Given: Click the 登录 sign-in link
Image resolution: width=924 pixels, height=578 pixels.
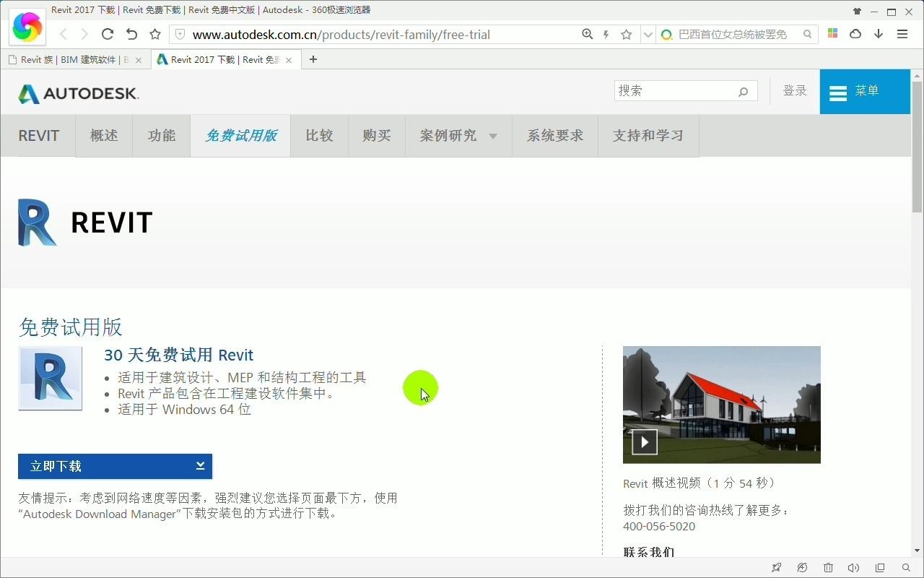Looking at the screenshot, I should pyautogui.click(x=795, y=91).
